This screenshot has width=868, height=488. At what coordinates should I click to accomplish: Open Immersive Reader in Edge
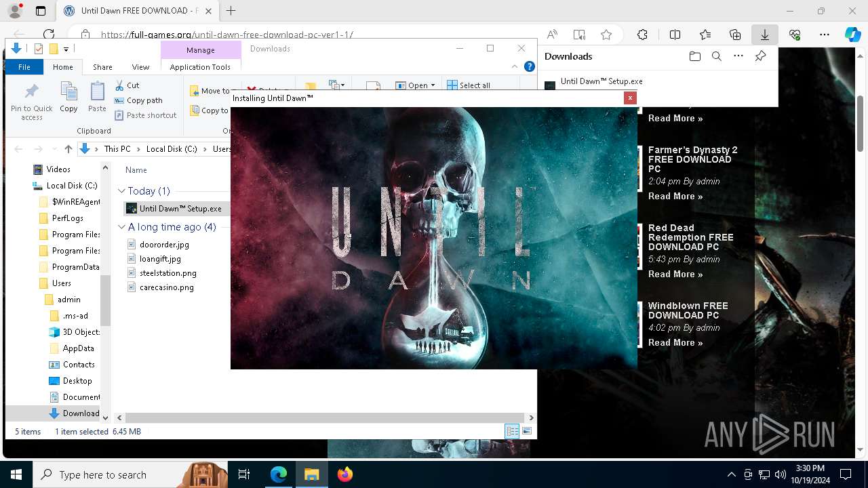579,35
